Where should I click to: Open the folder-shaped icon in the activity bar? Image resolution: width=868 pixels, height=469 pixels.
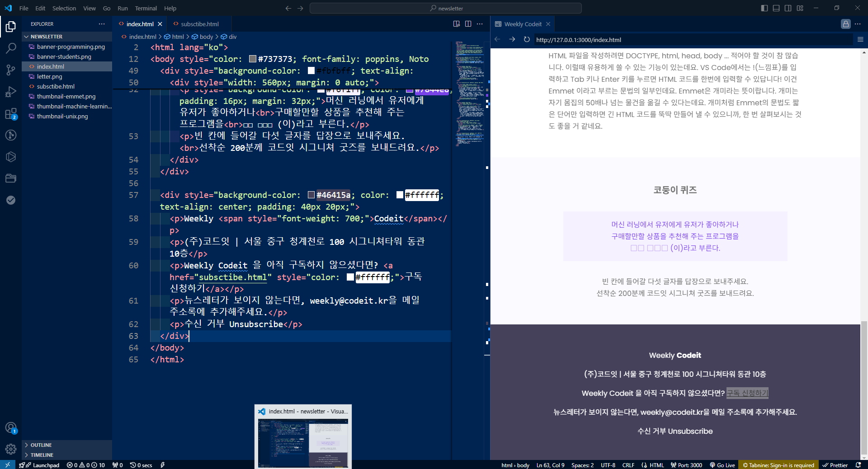click(11, 178)
